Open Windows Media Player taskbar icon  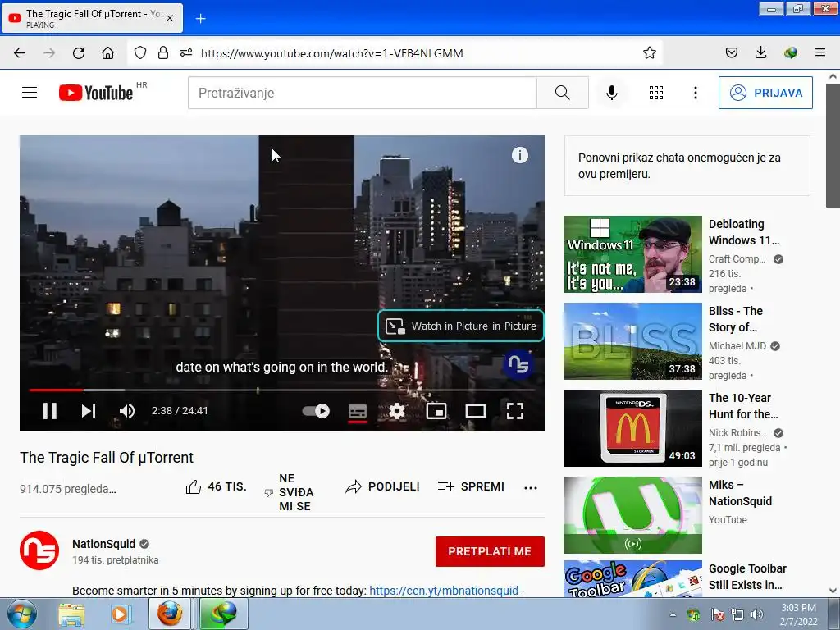pyautogui.click(x=121, y=614)
